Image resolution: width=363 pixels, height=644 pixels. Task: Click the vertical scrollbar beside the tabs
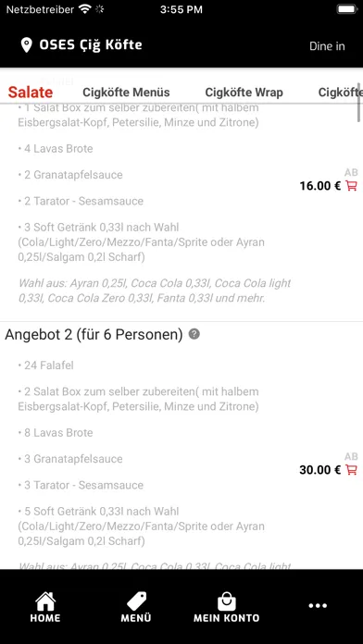(x=359, y=103)
